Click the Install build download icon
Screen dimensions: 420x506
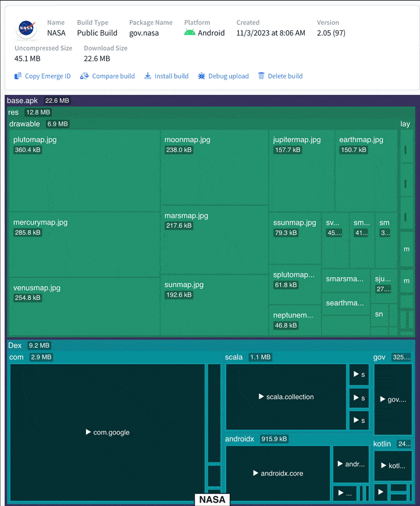point(148,76)
